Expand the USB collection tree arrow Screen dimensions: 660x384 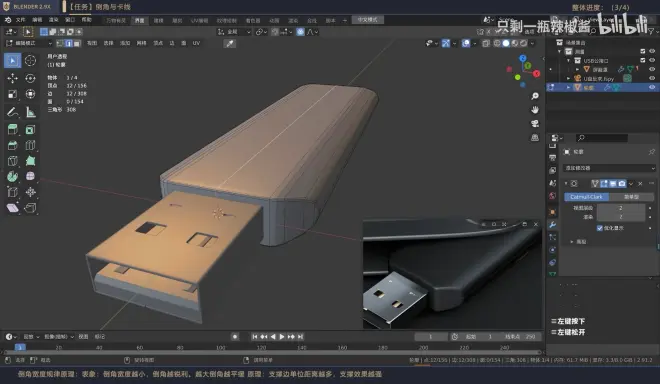coord(568,61)
